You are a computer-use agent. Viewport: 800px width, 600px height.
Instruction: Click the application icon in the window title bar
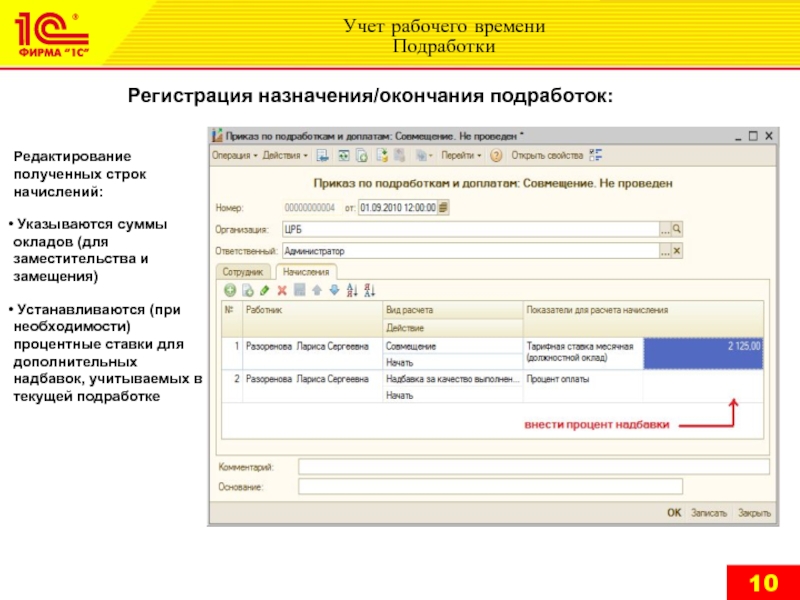pyautogui.click(x=217, y=136)
